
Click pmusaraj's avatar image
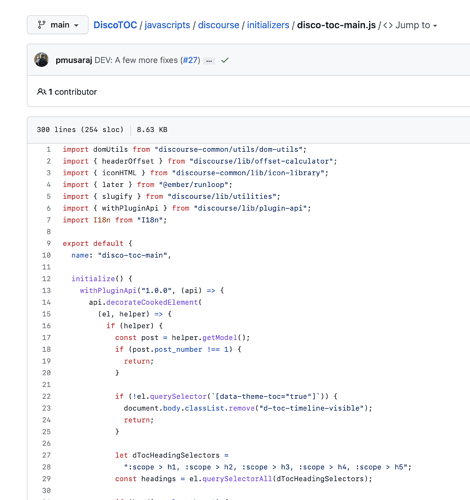coord(42,60)
